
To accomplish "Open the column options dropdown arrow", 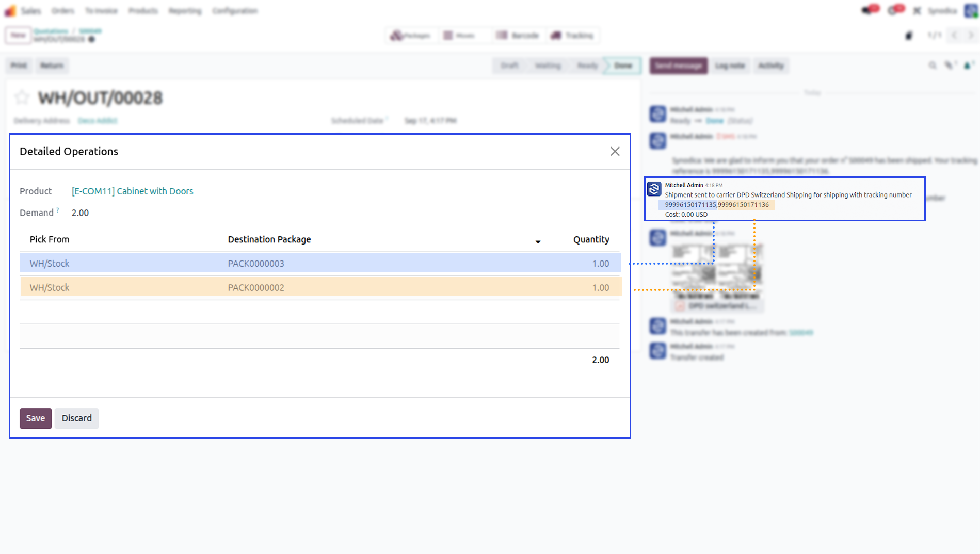I will [538, 241].
